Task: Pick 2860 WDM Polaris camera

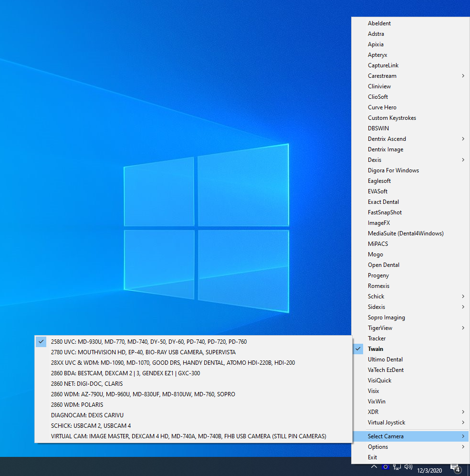Action: [194, 405]
